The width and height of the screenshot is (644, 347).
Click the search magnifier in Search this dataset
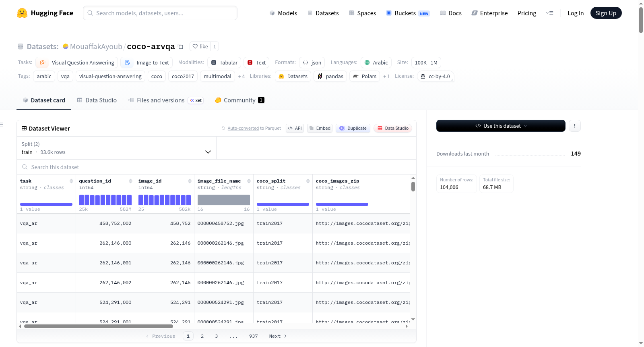[x=25, y=167]
